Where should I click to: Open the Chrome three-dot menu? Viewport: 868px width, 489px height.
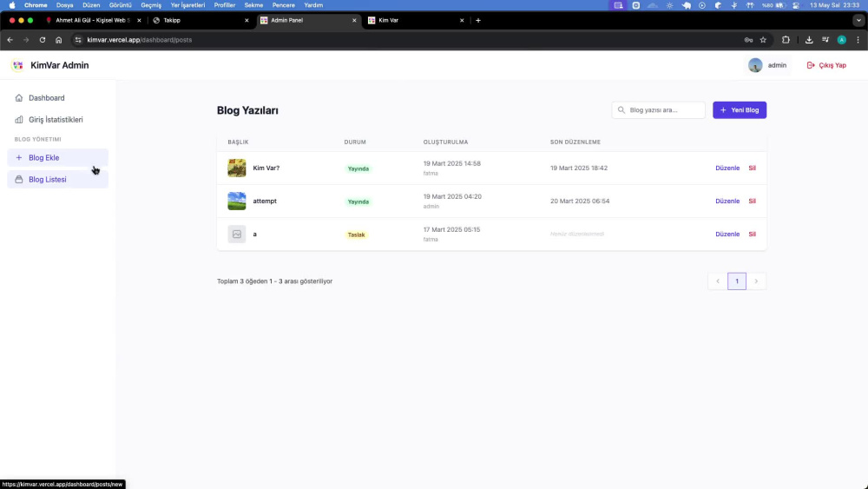pos(858,40)
